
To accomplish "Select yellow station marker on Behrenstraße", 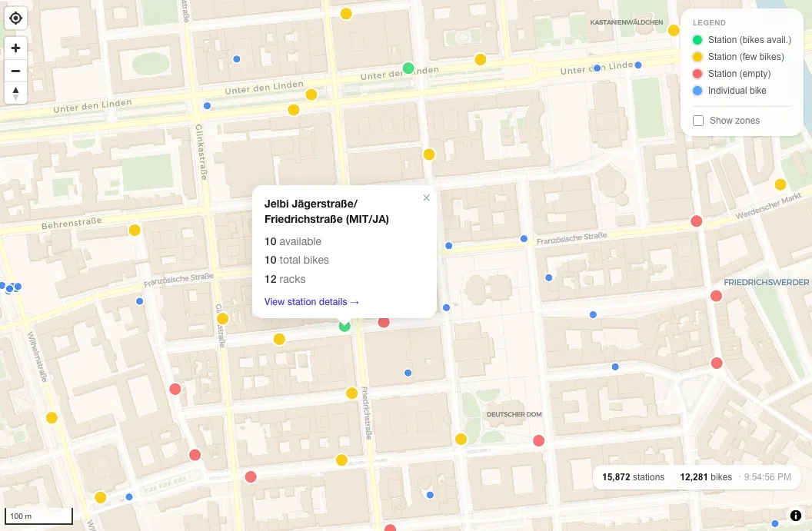I will [x=135, y=230].
